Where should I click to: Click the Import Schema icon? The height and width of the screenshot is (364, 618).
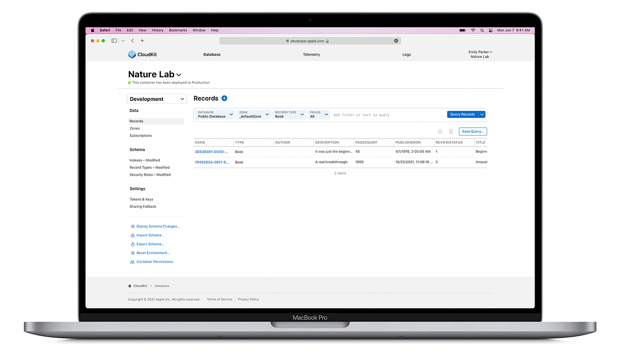(x=133, y=235)
